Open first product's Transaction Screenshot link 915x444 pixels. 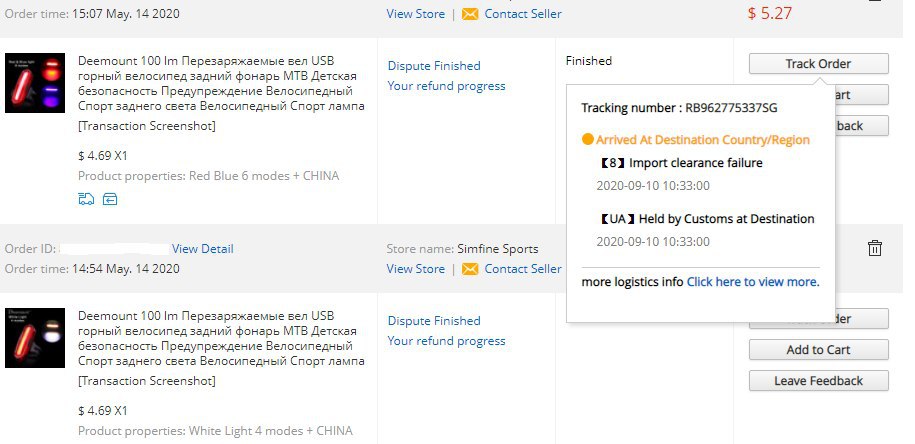coord(146,125)
